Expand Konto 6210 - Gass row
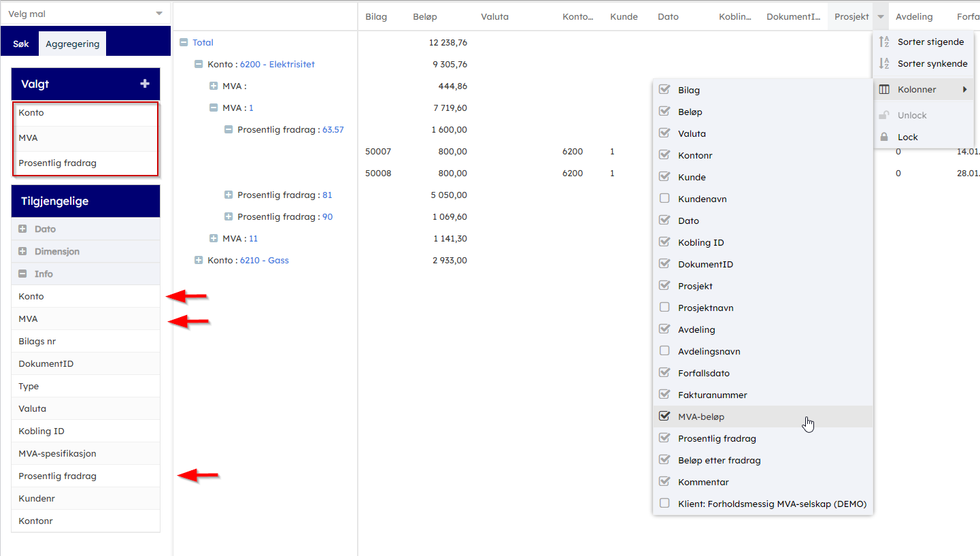The height and width of the screenshot is (556, 980). pos(199,260)
